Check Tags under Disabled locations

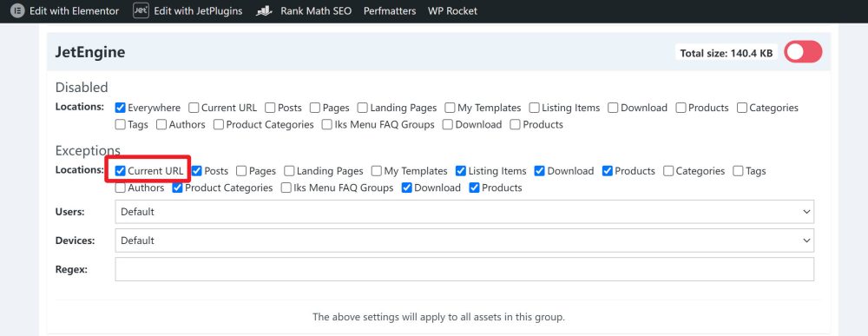(x=120, y=125)
